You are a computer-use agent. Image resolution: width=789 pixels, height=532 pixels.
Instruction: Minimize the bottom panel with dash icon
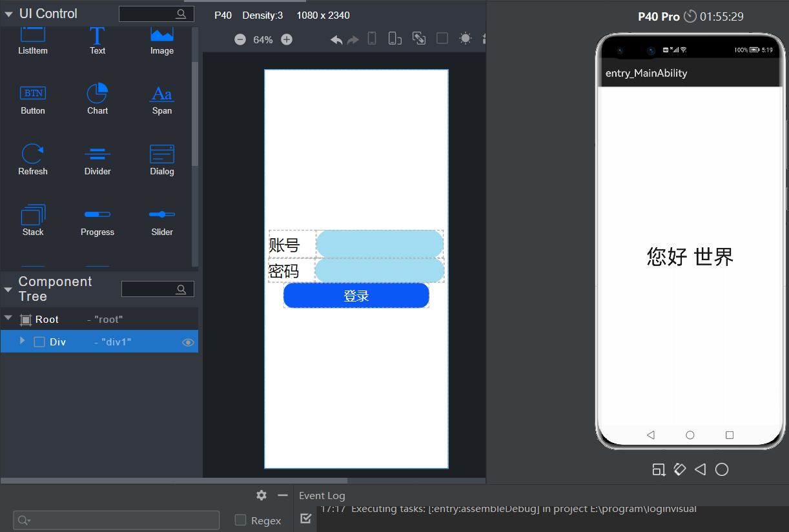pos(283,495)
